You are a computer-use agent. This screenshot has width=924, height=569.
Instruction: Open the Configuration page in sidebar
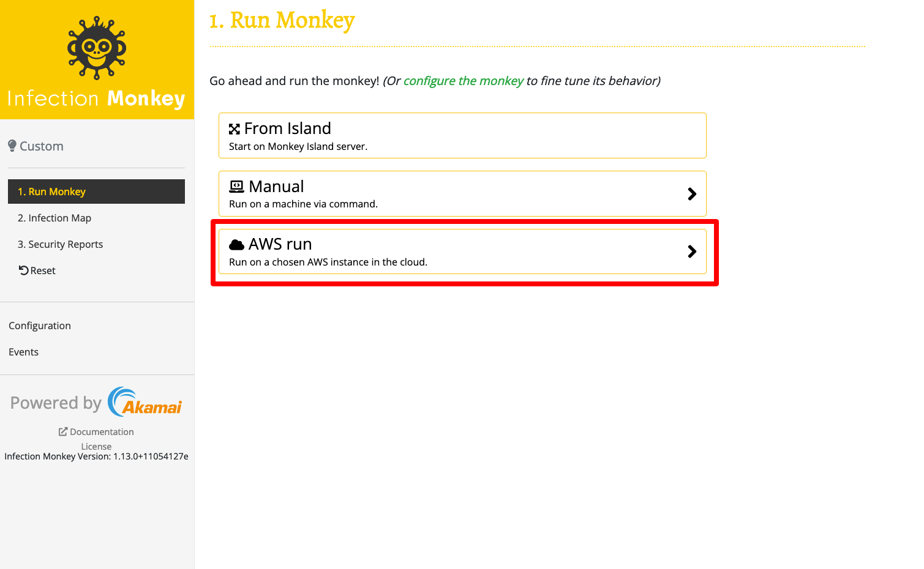click(x=40, y=325)
